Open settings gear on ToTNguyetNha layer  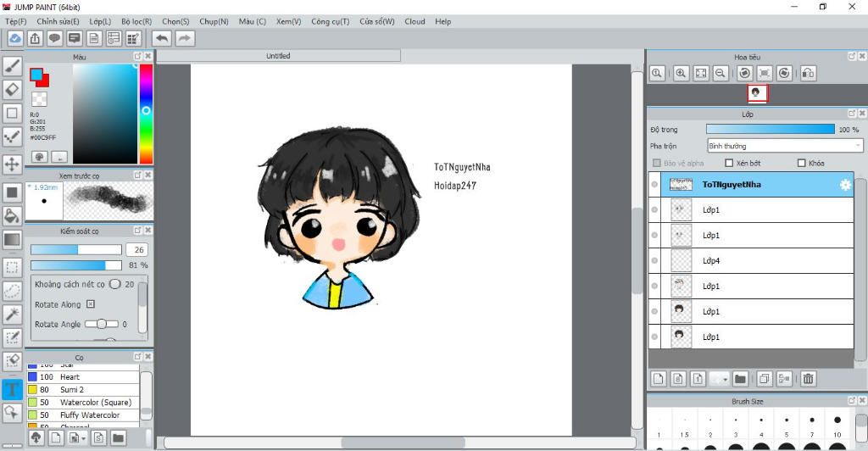[845, 185]
